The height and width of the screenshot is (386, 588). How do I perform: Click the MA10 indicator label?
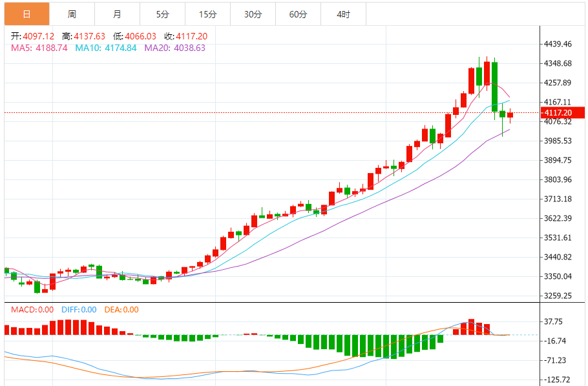pos(106,48)
